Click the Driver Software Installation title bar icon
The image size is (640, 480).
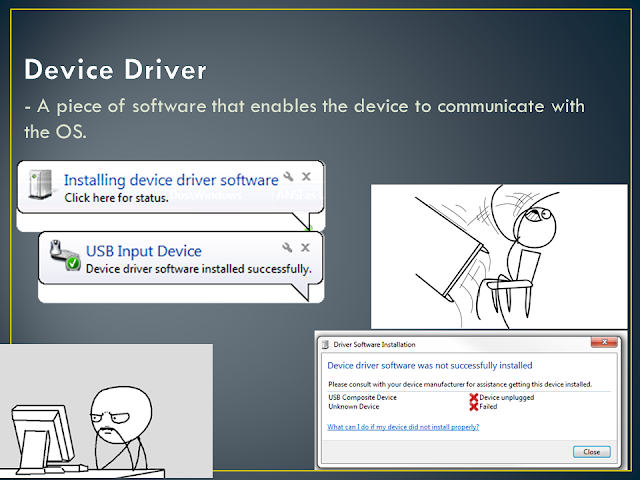click(325, 344)
